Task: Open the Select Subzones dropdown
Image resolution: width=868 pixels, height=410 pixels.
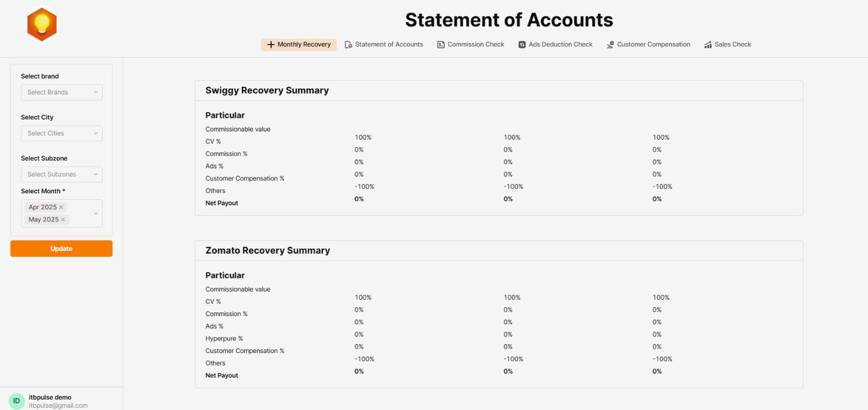Action: click(x=61, y=174)
